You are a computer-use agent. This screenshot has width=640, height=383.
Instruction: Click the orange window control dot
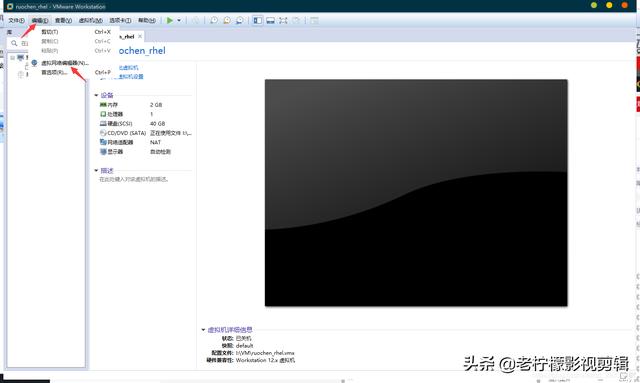(x=624, y=5)
